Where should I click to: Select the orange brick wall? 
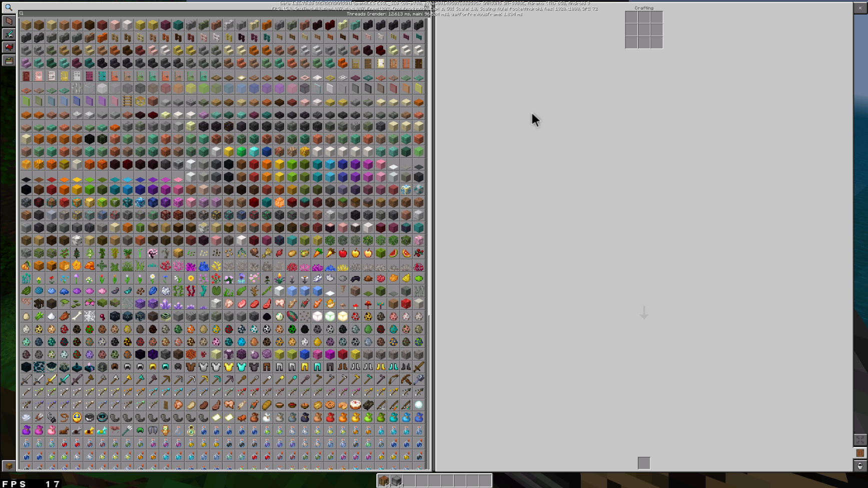pos(102,37)
